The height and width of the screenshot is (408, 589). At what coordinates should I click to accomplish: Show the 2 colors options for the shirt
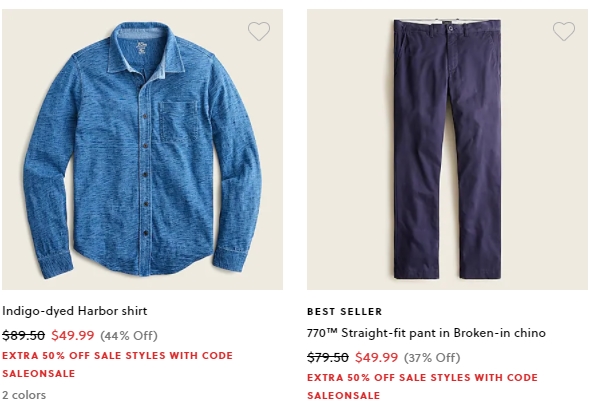coord(24,395)
